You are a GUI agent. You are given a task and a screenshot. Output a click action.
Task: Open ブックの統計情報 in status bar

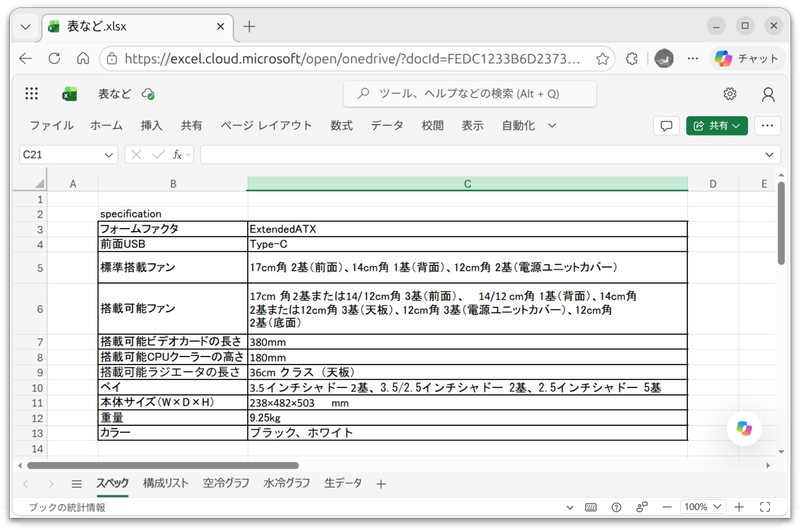(67, 508)
